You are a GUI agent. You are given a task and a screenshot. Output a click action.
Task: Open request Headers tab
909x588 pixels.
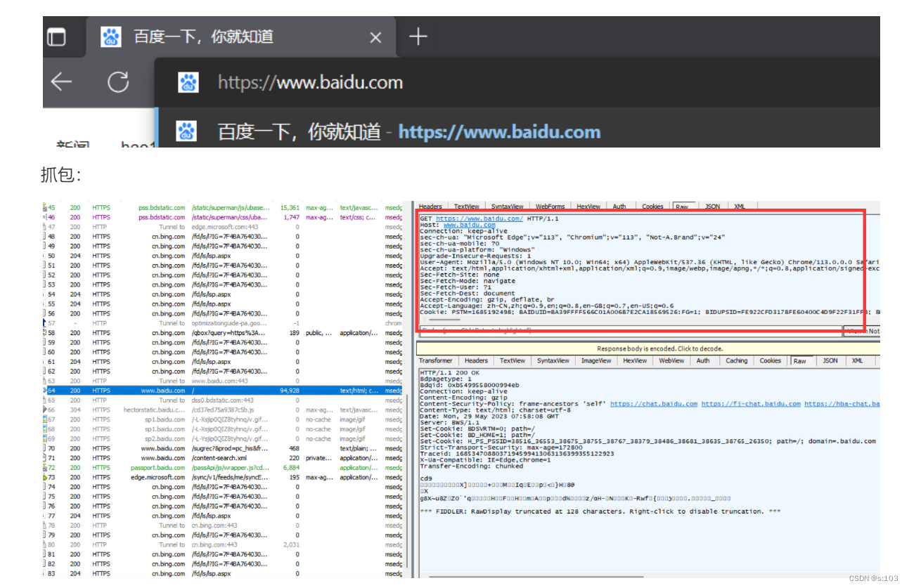point(430,207)
